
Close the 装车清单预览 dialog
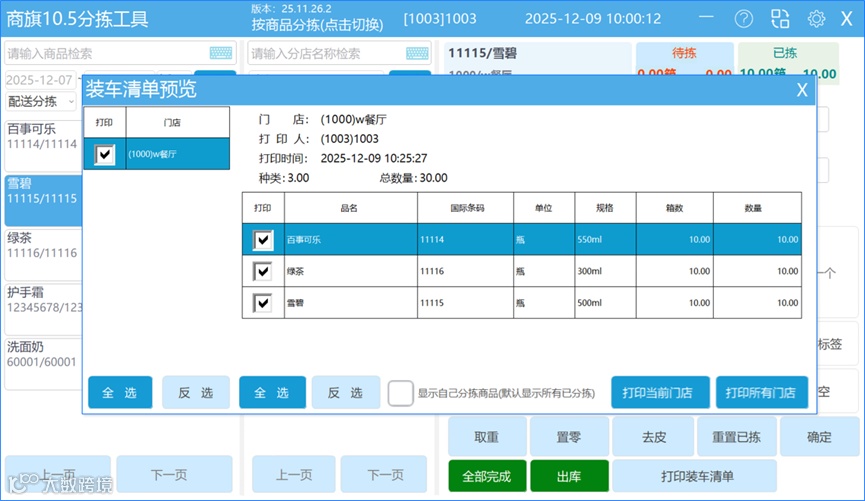click(802, 90)
